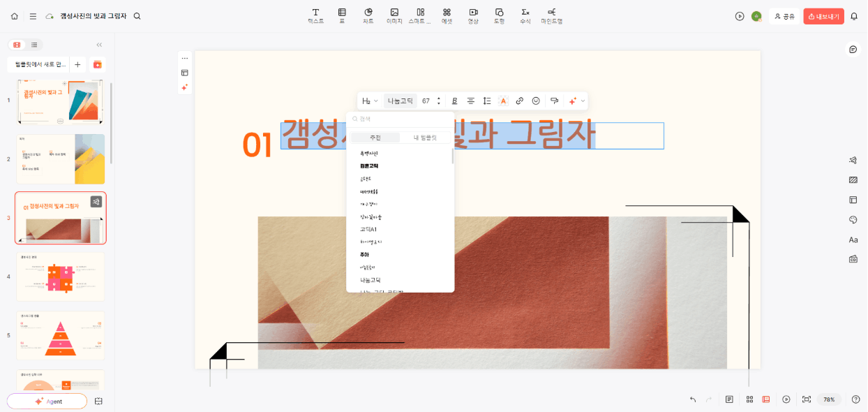868x412 pixels.
Task: Insert a table using 표 tool
Action: pos(342,16)
